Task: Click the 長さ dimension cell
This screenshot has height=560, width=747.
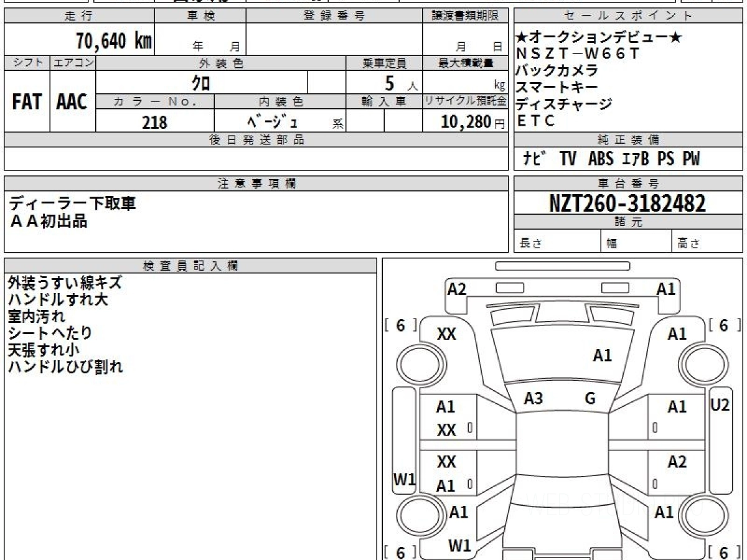Action: coord(558,241)
